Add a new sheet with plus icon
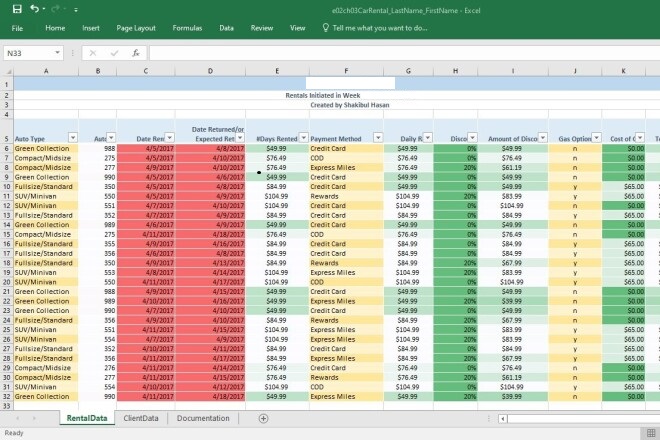This screenshot has height=440, width=660. coord(263,418)
